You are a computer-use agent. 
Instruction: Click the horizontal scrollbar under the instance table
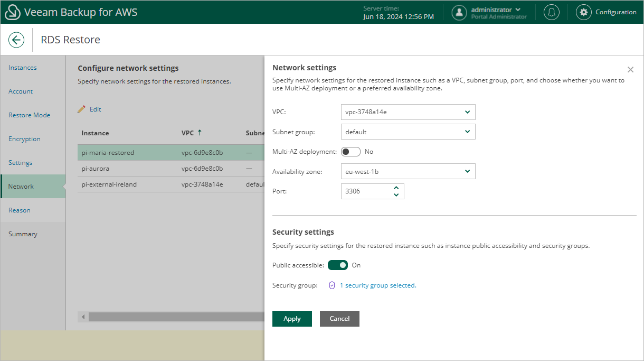coord(174,317)
